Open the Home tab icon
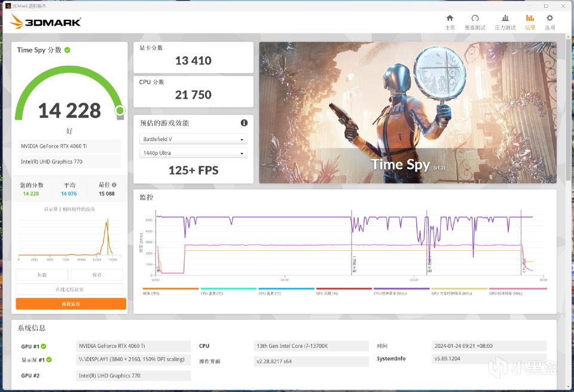 tap(450, 18)
